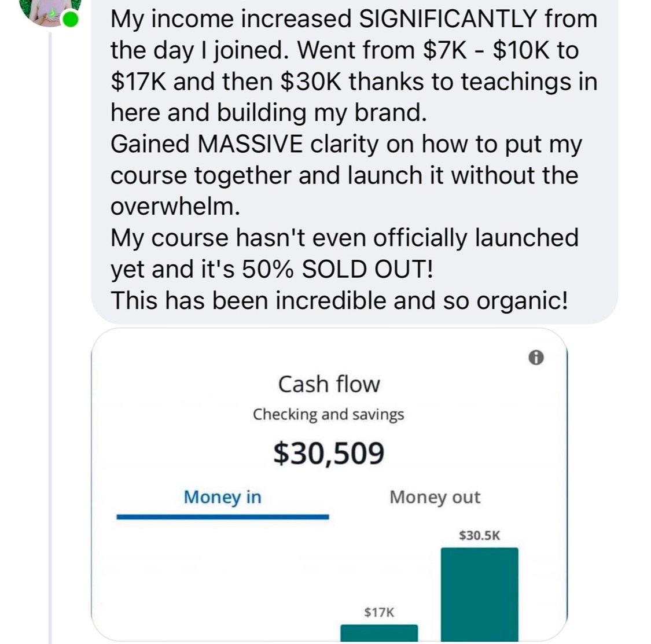Click "This has been incredible and so organic!"
This screenshot has width=651, height=644.
339,300
